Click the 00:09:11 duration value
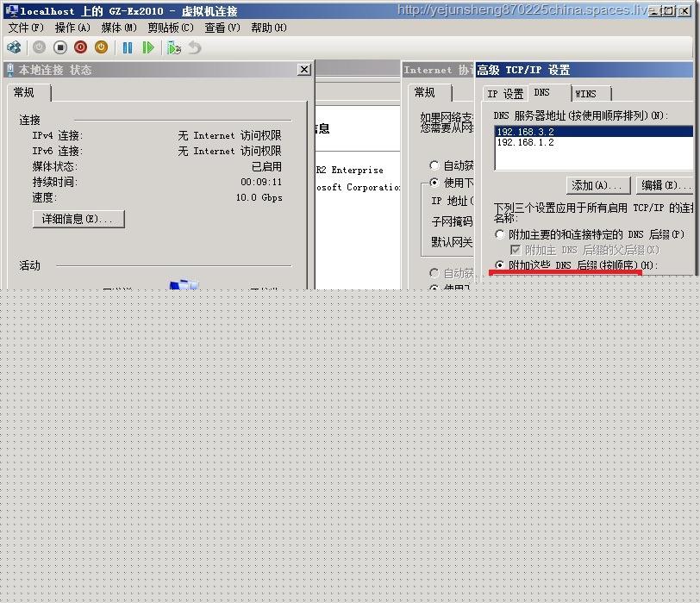700x603 pixels. coord(261,182)
